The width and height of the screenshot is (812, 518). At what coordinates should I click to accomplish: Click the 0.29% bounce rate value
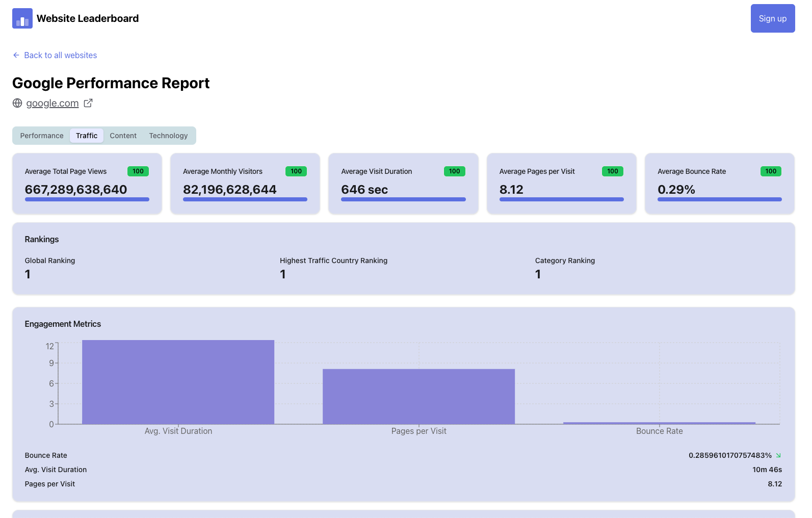click(x=676, y=190)
